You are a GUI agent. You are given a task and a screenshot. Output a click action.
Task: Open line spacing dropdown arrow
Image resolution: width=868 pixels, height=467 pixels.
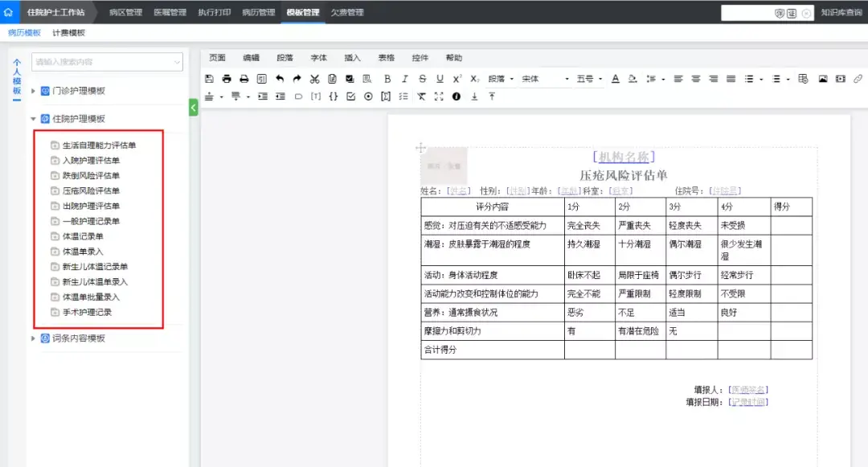[663, 79]
